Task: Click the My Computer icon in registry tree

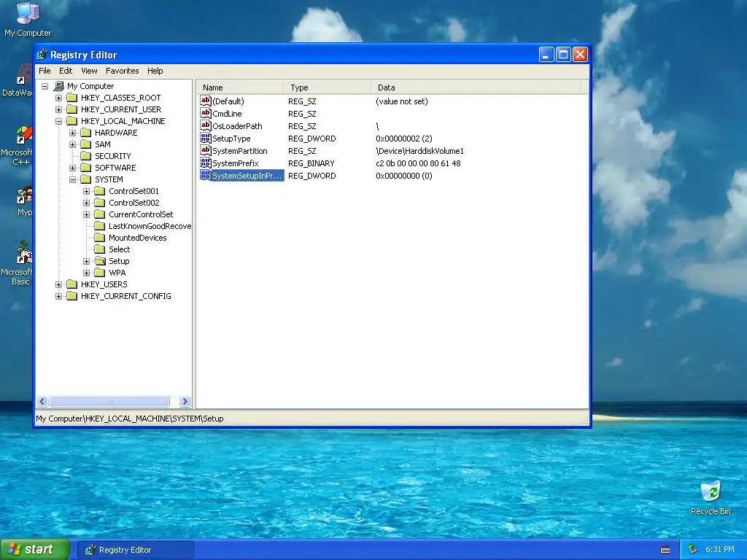Action: [59, 86]
